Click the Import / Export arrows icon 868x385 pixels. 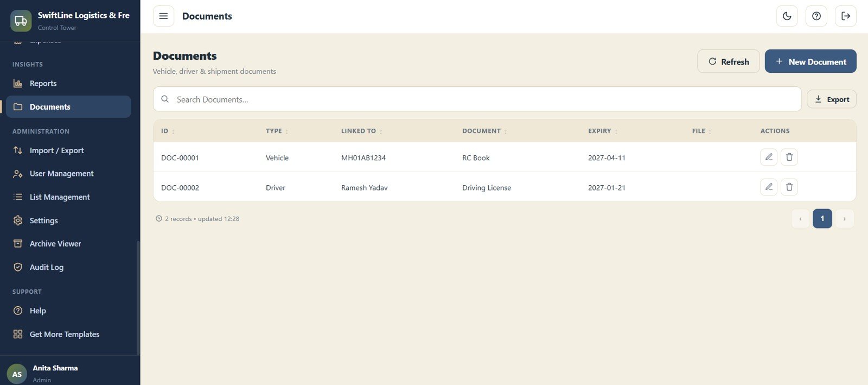pos(18,150)
